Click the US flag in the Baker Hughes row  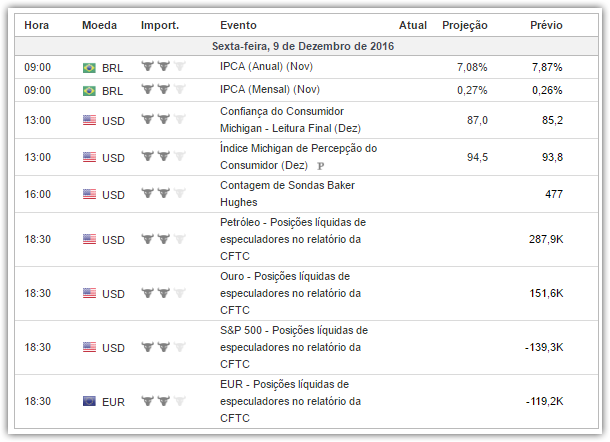[x=89, y=195]
